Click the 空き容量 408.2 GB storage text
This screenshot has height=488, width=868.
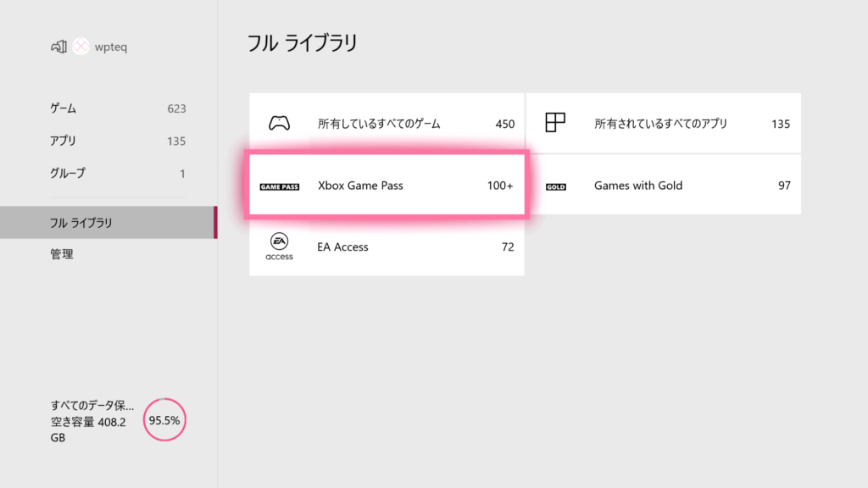(x=88, y=430)
